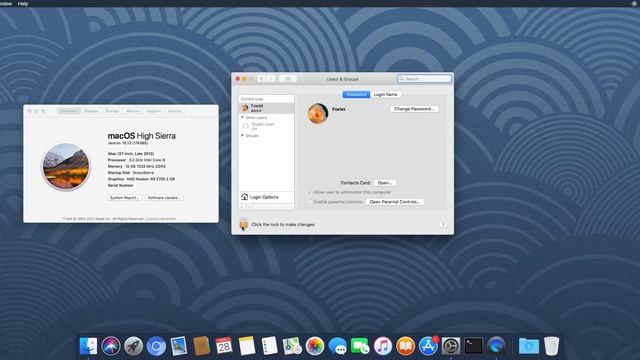Open Login Options house icon
This screenshot has width=640, height=360.
pos(244,197)
